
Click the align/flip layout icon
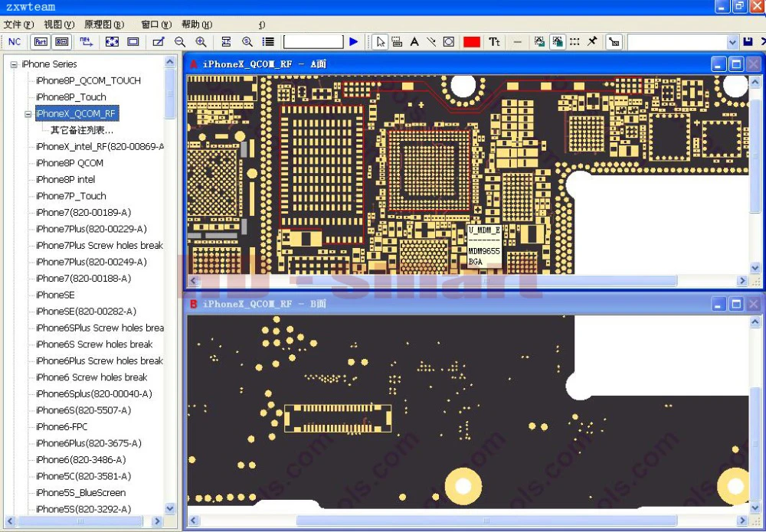pyautogui.click(x=226, y=42)
